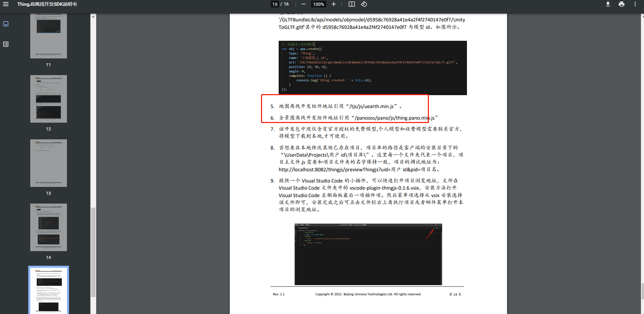The height and width of the screenshot is (314, 644).
Task: Click the total page count "16"
Action: coord(286,4)
